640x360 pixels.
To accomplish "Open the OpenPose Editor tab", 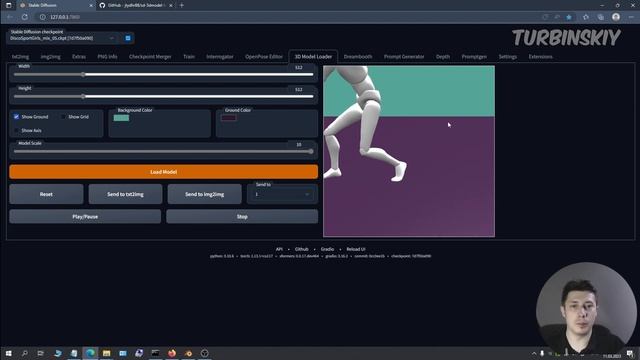I will pos(264,57).
